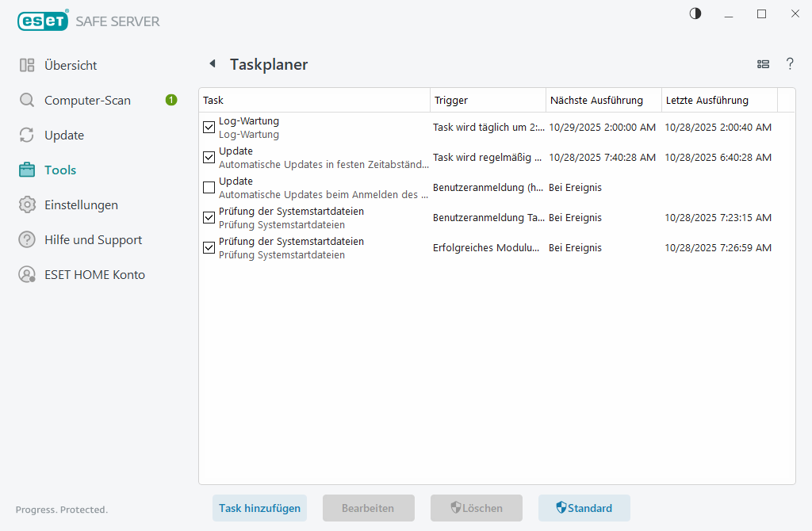Click the Tools toolbox icon in sidebar
This screenshot has width=812, height=531.
(x=26, y=170)
